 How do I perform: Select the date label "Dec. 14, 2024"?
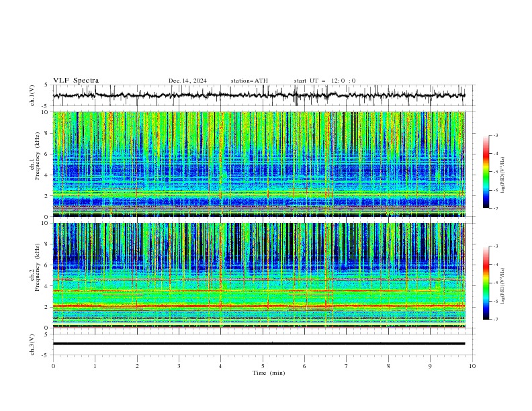point(187,81)
